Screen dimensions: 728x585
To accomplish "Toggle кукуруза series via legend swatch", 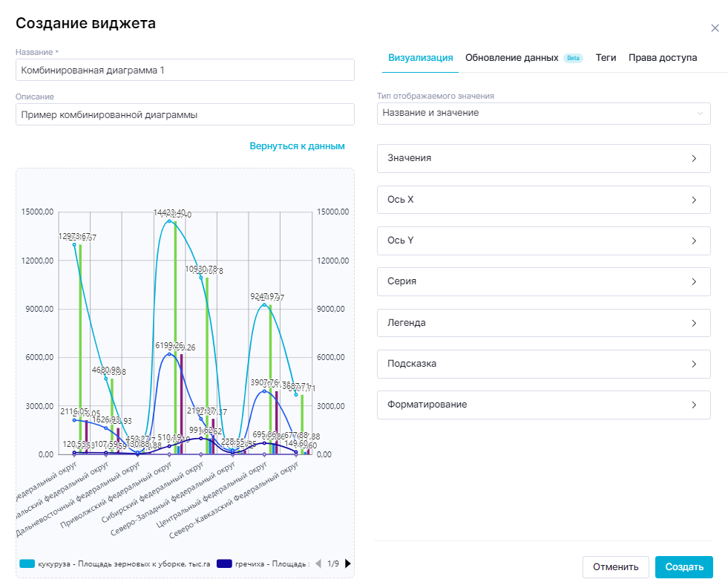I will pyautogui.click(x=27, y=564).
